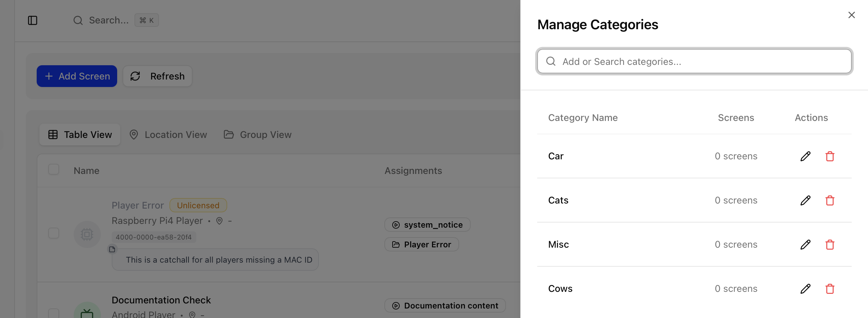This screenshot has width=868, height=318.
Task: Open the system_notice assignment chip
Action: click(x=427, y=225)
